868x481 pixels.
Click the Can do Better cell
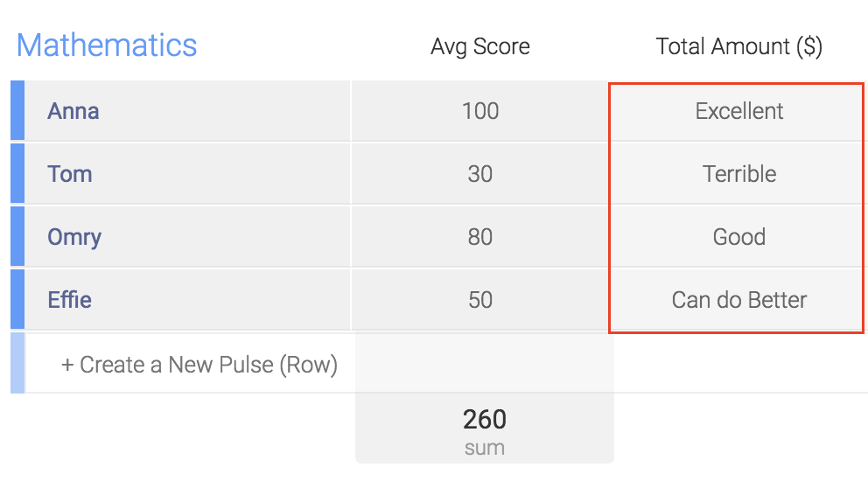tap(738, 299)
